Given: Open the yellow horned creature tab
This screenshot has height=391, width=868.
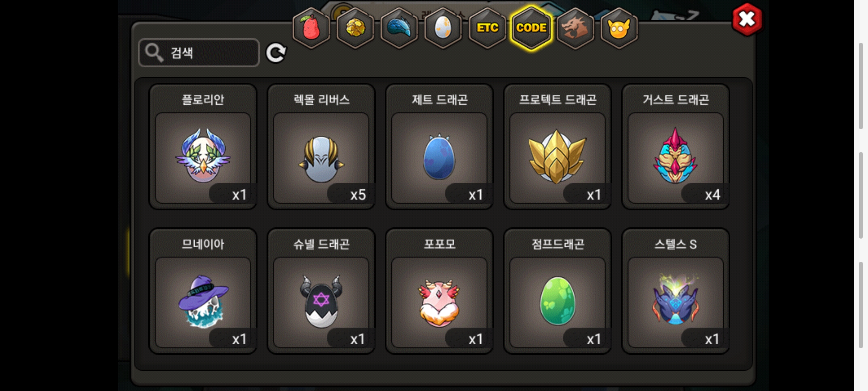Looking at the screenshot, I should pyautogui.click(x=619, y=28).
